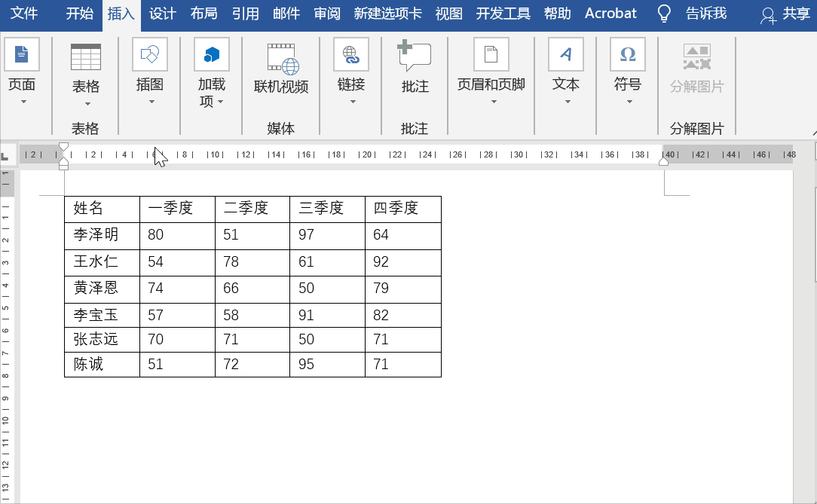Open the 插图 (Illustrations) tool
Viewport: 817px width, 504px height.
(x=149, y=54)
